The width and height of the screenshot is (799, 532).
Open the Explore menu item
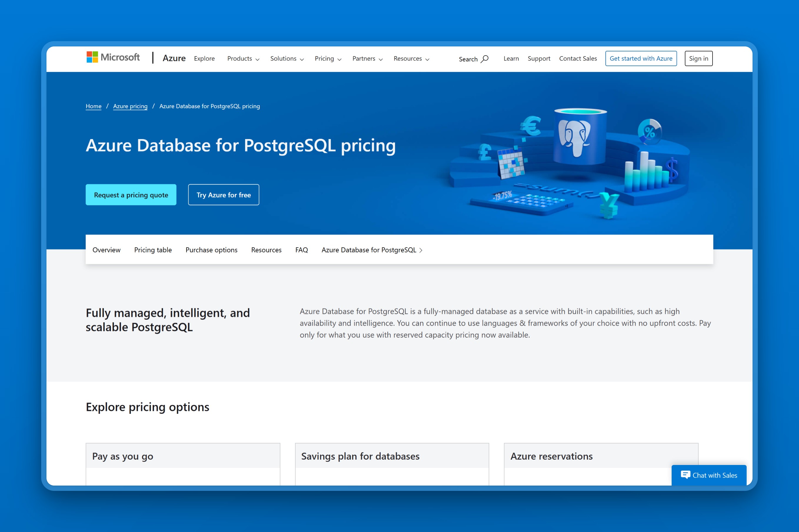[x=204, y=58]
